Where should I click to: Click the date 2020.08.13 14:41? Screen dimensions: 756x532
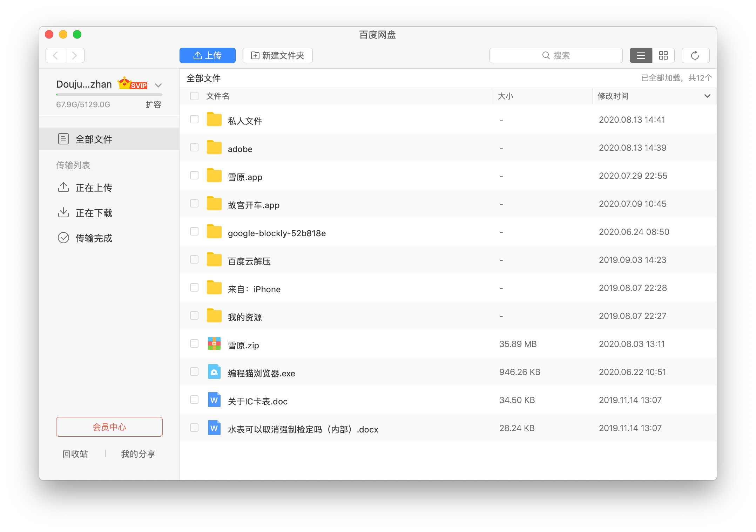[x=632, y=120]
